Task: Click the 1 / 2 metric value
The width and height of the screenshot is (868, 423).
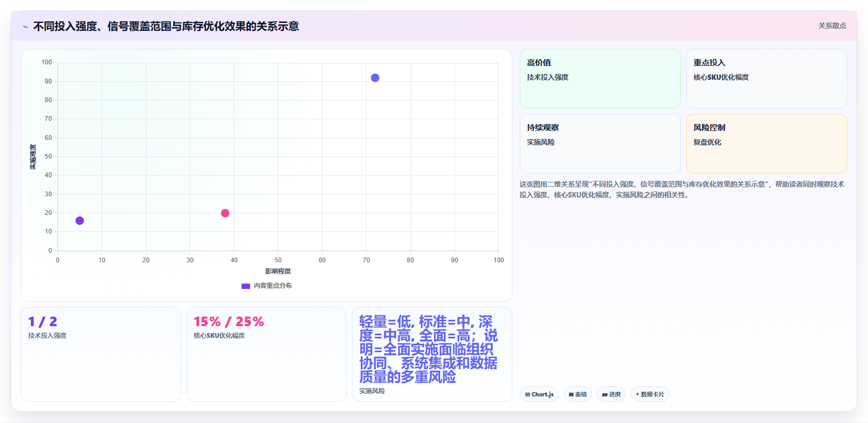Action: [43, 321]
